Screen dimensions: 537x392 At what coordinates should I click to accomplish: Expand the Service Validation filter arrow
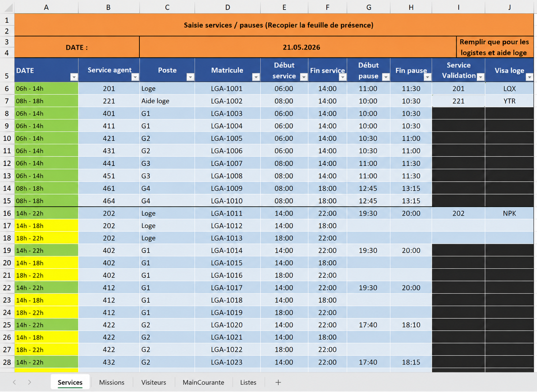[x=481, y=77]
